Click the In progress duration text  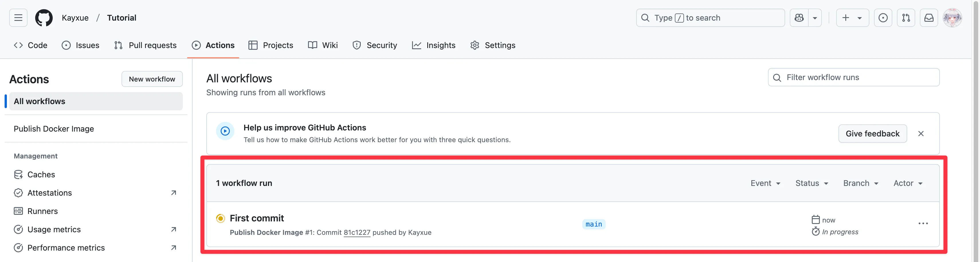pyautogui.click(x=840, y=232)
